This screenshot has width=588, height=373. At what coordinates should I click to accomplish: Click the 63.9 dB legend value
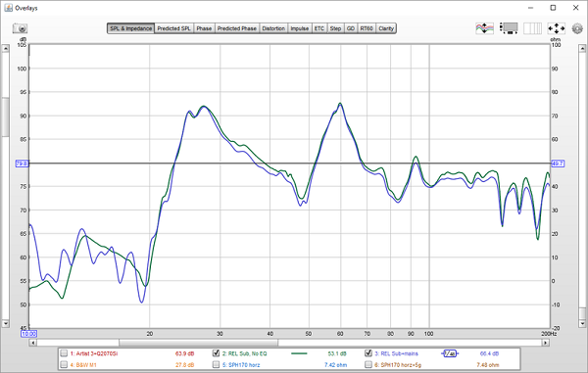coord(184,353)
